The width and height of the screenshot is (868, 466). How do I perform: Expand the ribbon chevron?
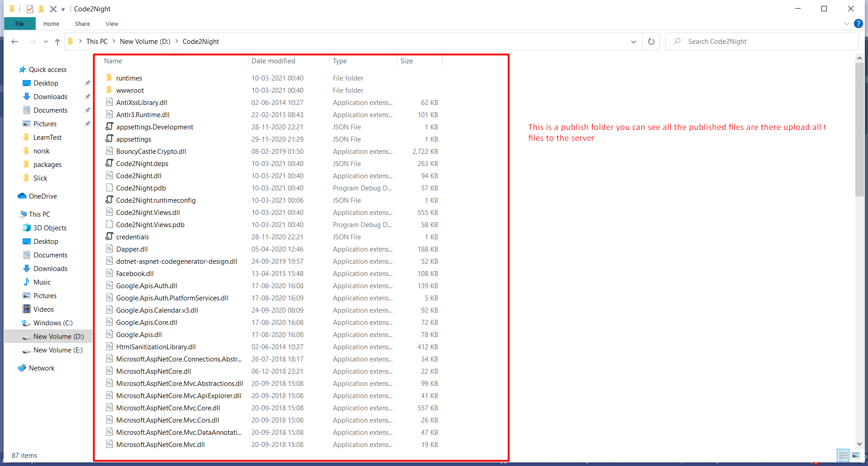pos(847,24)
